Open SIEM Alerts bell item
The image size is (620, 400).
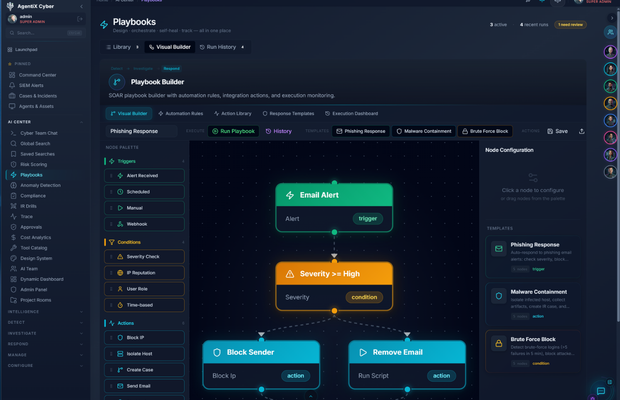31,85
